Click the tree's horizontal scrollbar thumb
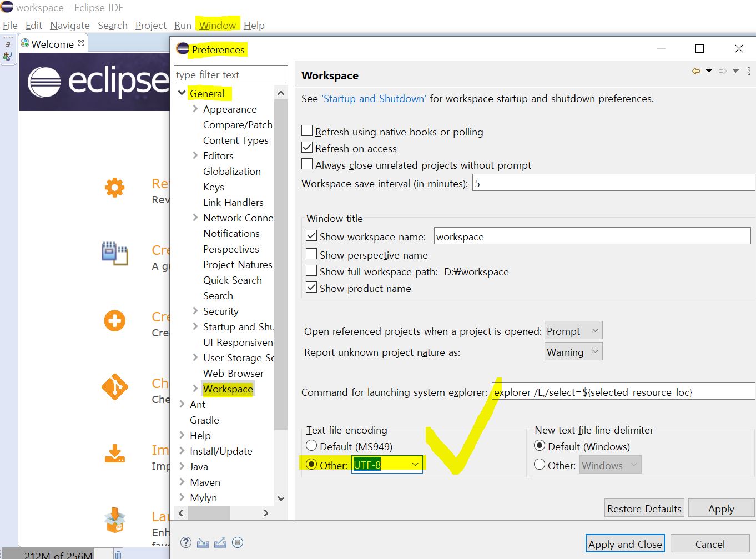Viewport: 756px width, 559px height. pyautogui.click(x=209, y=513)
